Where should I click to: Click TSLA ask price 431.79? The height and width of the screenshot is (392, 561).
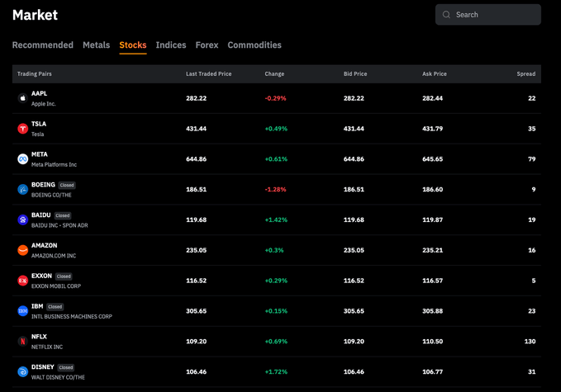432,129
